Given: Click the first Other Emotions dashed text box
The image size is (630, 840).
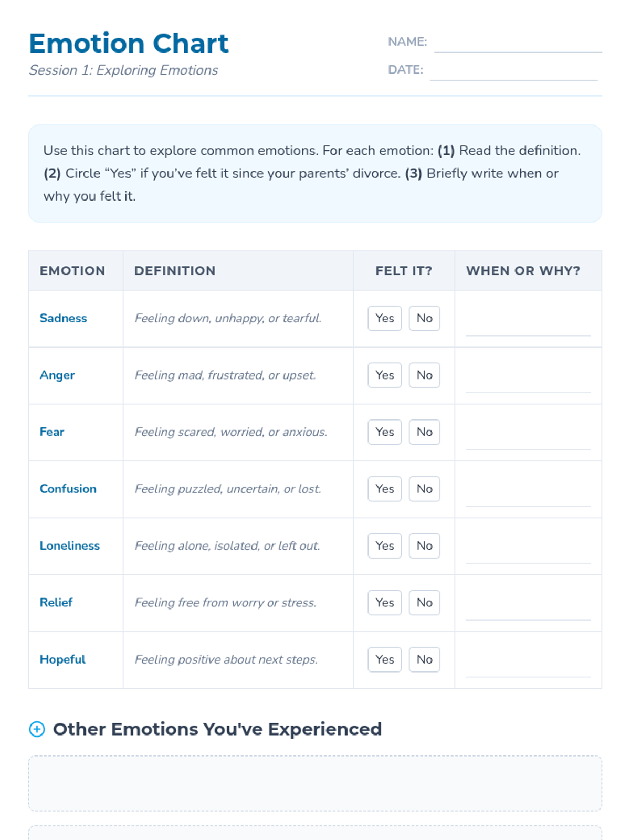Looking at the screenshot, I should point(315,783).
